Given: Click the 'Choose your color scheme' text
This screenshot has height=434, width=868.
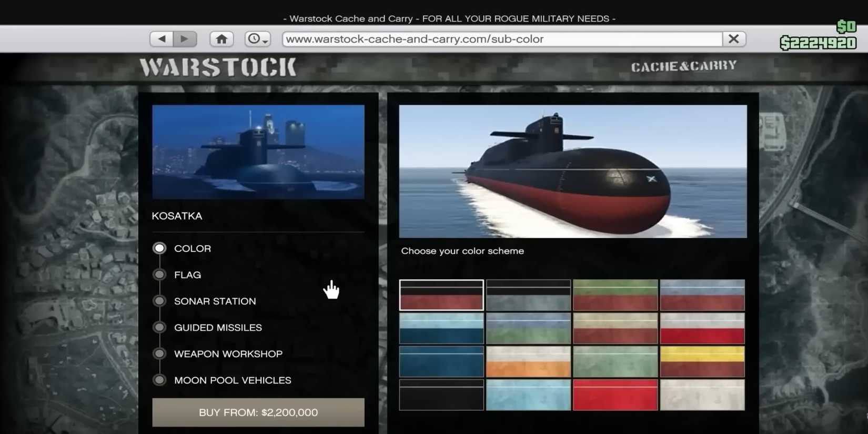Looking at the screenshot, I should pyautogui.click(x=462, y=251).
